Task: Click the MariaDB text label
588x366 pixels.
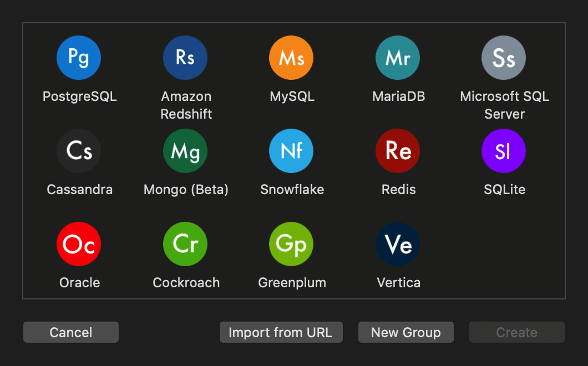Action: pyautogui.click(x=399, y=96)
